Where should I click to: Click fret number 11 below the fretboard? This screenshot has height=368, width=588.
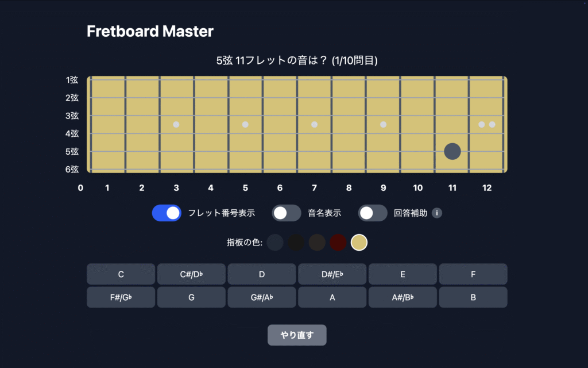pos(452,188)
